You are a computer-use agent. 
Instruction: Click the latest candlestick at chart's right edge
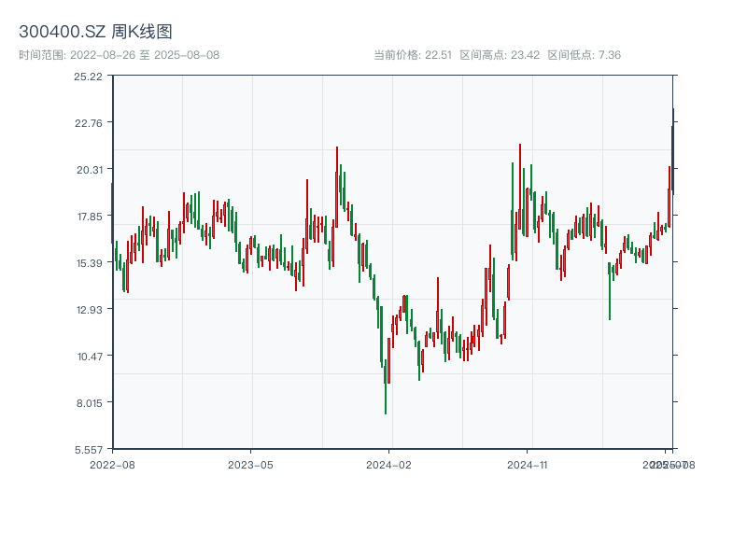click(672, 149)
